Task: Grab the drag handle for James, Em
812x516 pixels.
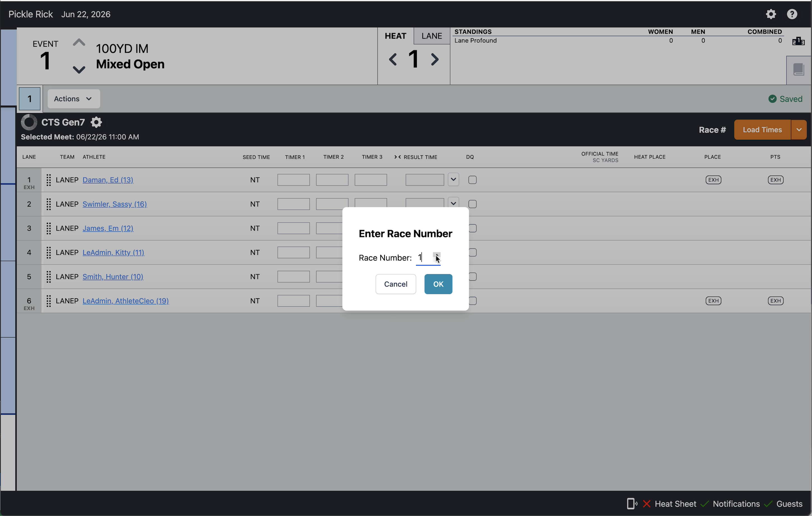Action: click(x=49, y=228)
